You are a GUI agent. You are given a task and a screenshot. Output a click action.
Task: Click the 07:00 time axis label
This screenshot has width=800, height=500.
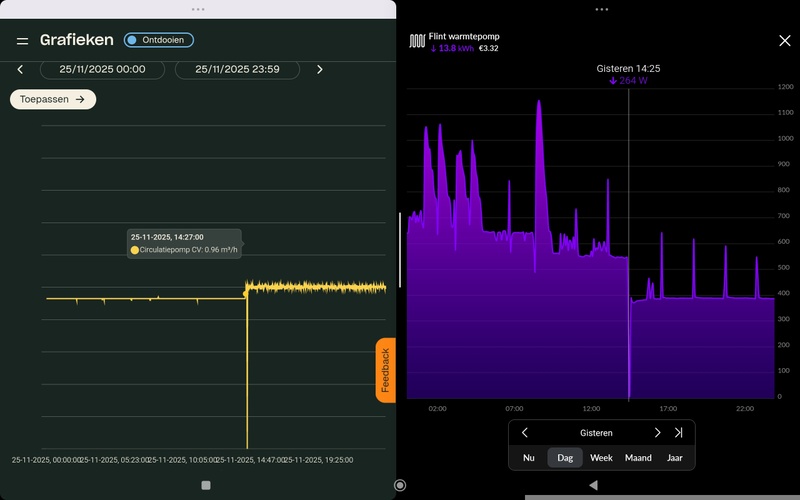(x=514, y=409)
